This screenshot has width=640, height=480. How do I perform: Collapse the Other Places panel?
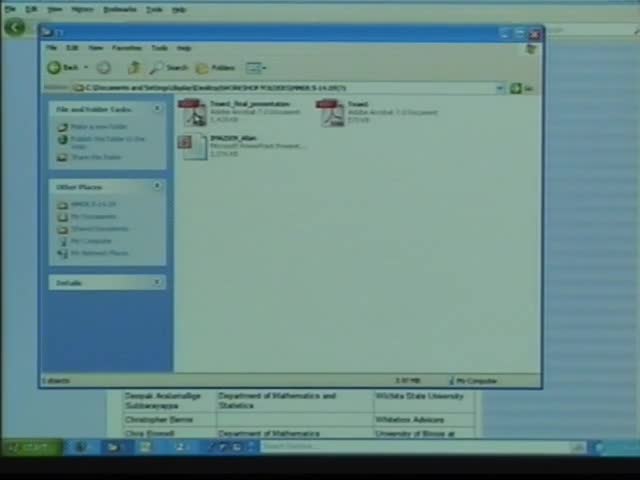click(157, 186)
